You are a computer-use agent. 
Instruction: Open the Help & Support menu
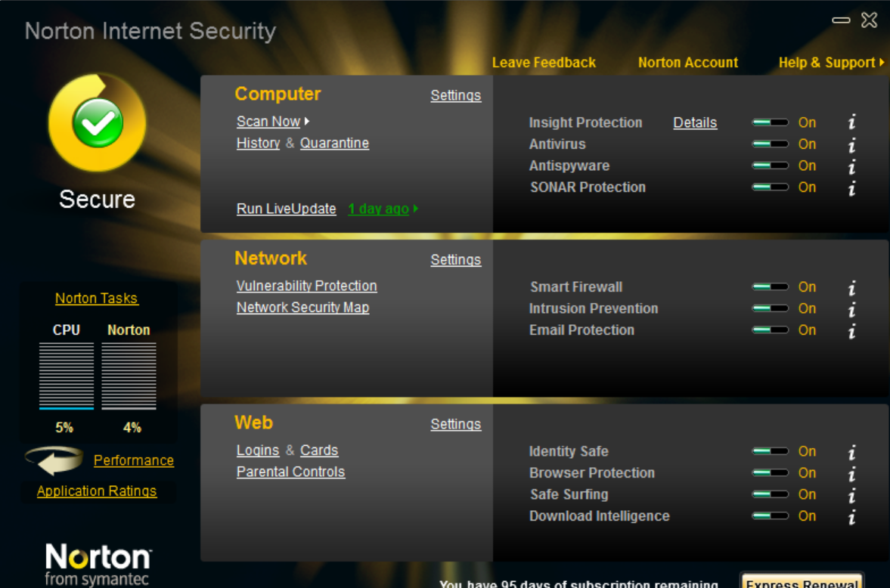[831, 63]
